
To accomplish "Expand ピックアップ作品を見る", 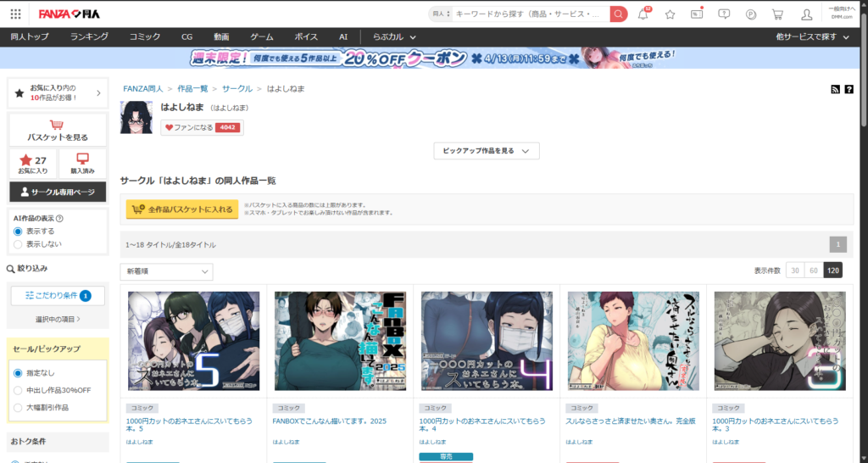I will pos(486,151).
